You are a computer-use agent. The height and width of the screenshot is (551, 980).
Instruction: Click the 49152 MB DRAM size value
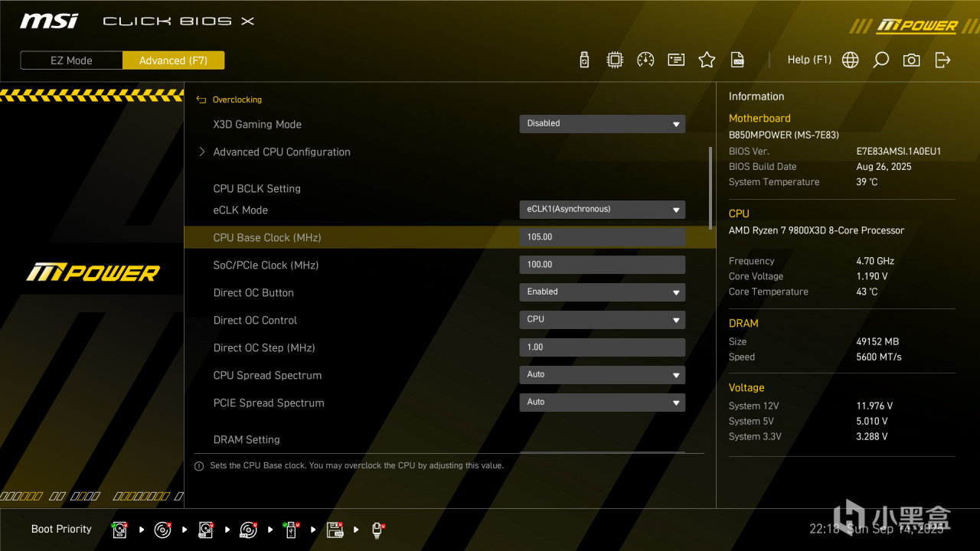click(877, 341)
